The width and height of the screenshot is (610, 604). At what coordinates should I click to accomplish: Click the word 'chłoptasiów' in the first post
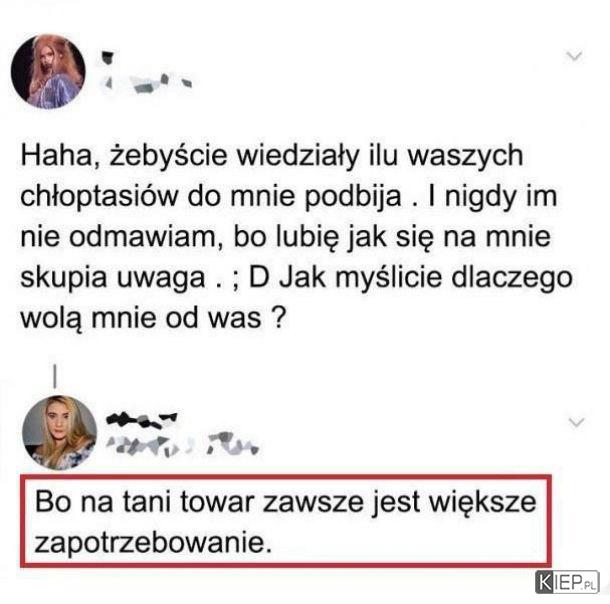point(99,196)
